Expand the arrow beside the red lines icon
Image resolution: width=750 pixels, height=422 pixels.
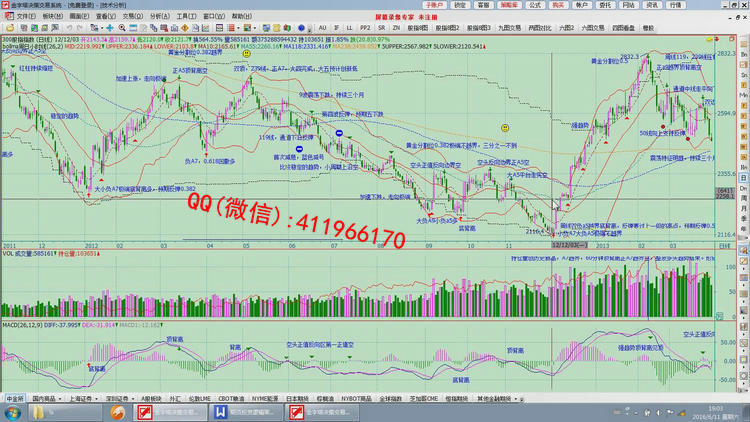coord(238,28)
